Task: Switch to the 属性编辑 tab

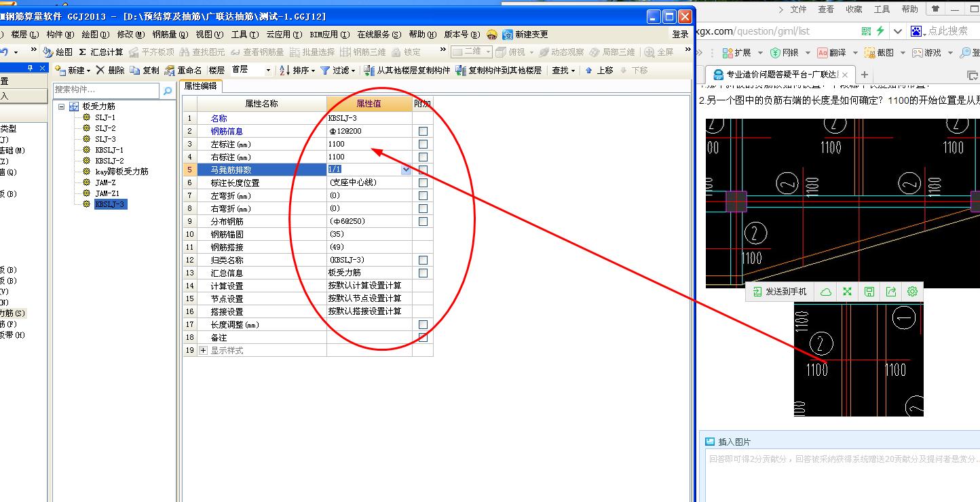Action: click(200, 86)
